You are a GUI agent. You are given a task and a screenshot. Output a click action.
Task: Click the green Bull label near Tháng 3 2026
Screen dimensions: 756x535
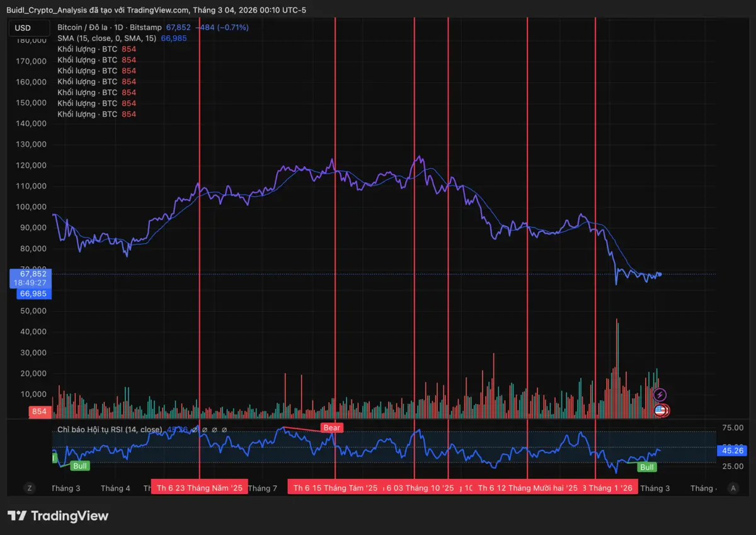647,467
